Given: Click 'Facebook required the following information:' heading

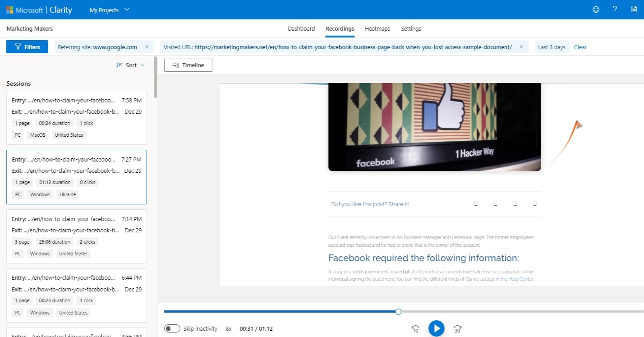Looking at the screenshot, I should 423,258.
